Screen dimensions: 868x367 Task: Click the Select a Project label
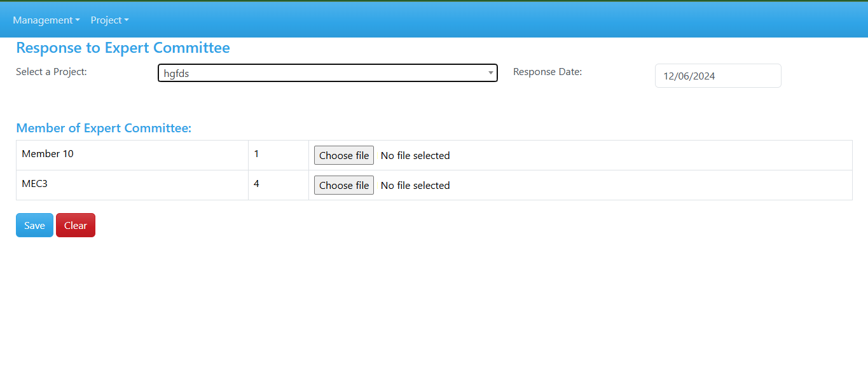[52, 72]
